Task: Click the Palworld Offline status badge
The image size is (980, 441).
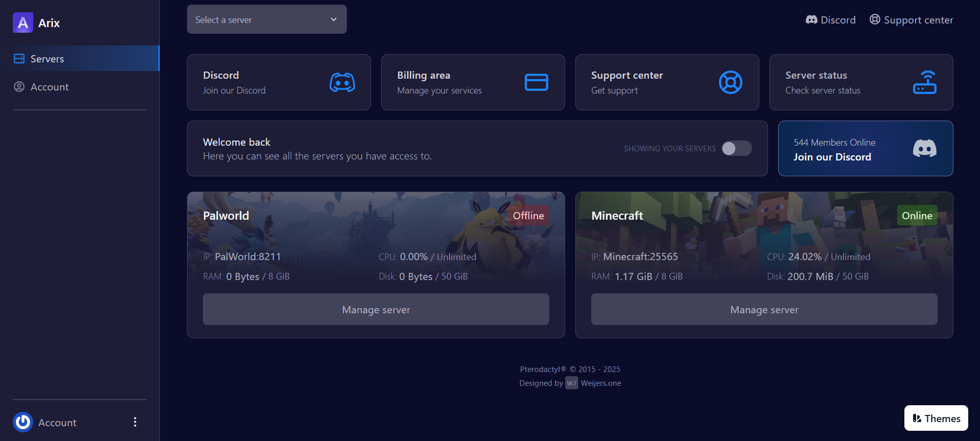Action: point(528,216)
